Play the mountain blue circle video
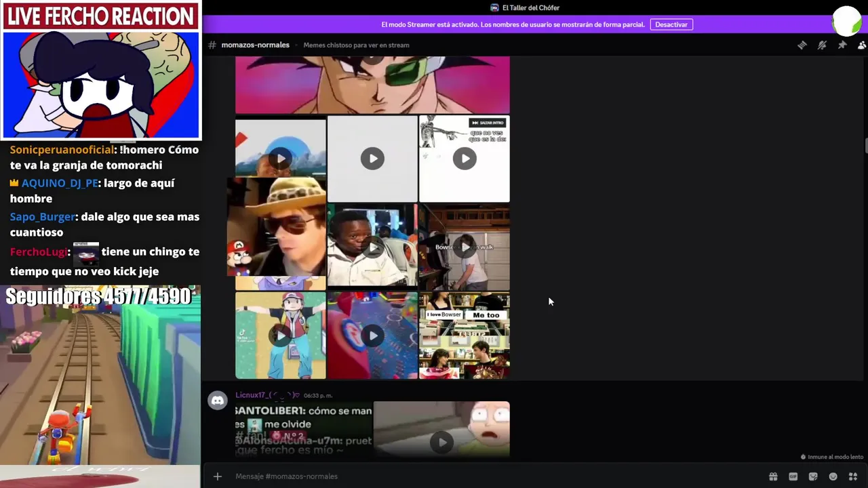Viewport: 868px width, 488px height. pyautogui.click(x=281, y=159)
